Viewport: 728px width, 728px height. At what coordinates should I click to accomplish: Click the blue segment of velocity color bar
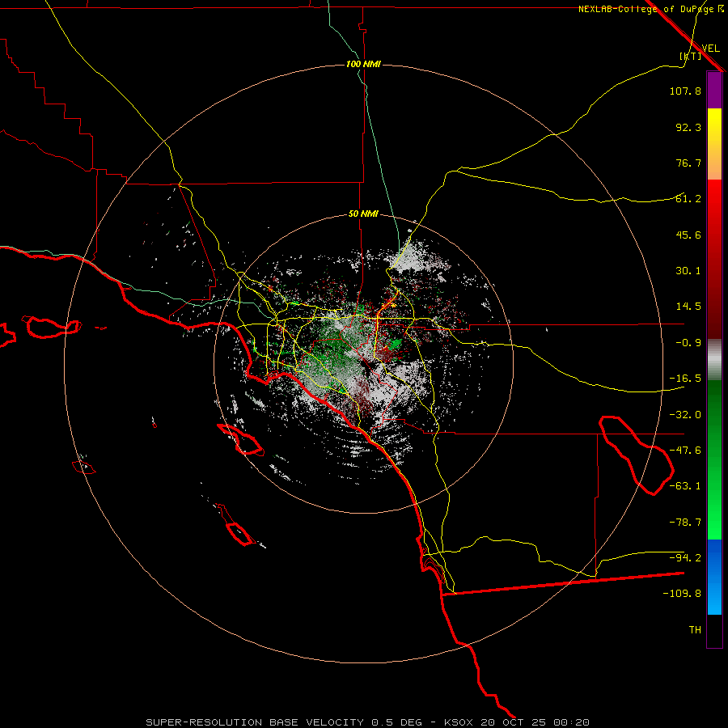pos(714,577)
